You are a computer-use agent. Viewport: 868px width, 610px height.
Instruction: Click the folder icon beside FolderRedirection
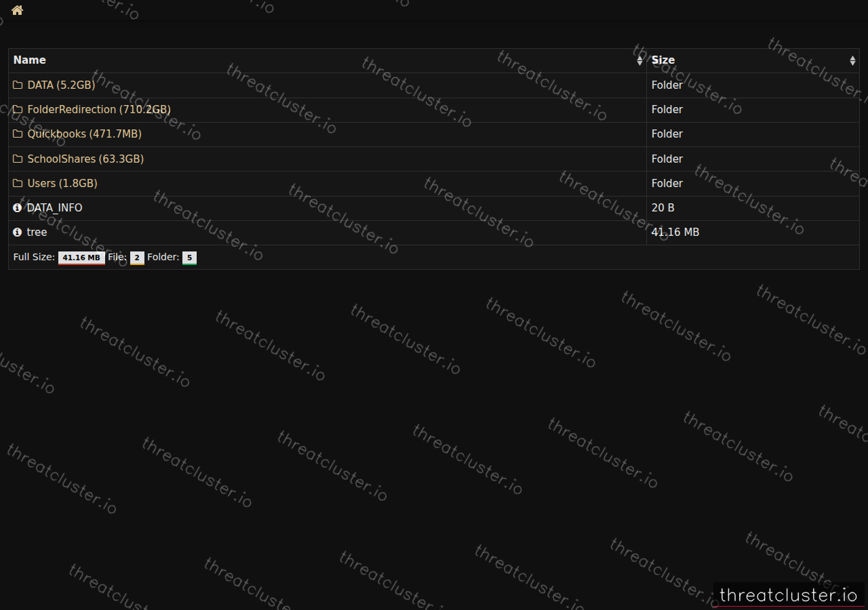click(x=18, y=109)
